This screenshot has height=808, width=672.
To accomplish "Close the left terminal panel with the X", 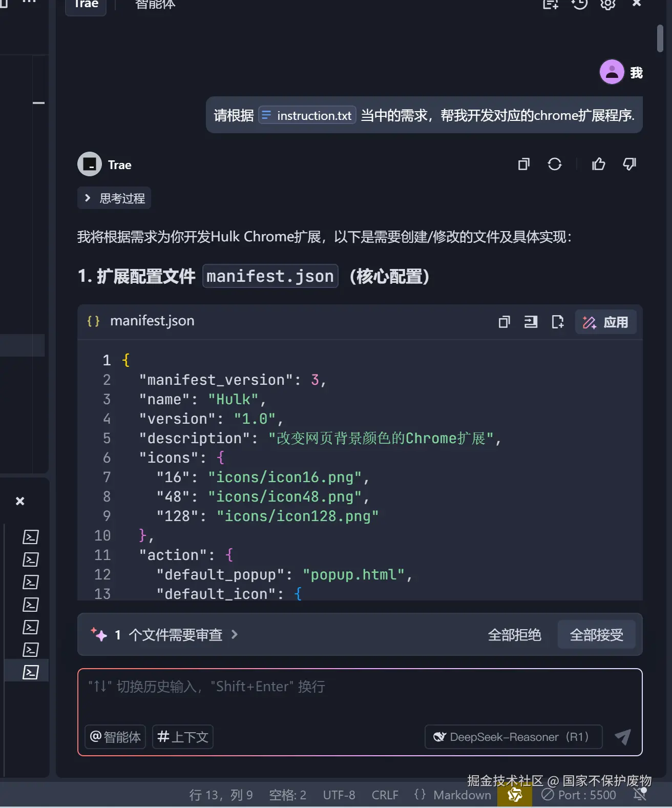I will tap(20, 501).
